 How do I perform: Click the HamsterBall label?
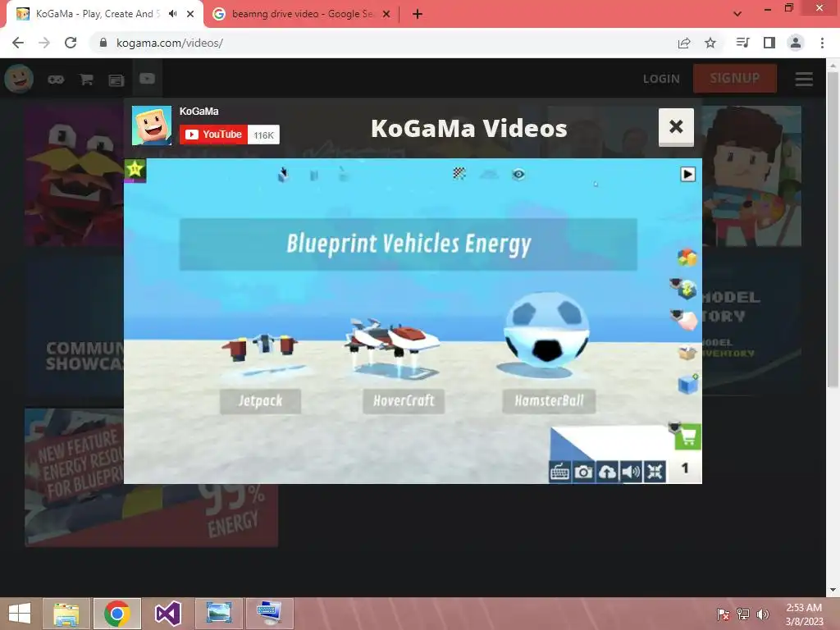coord(549,400)
